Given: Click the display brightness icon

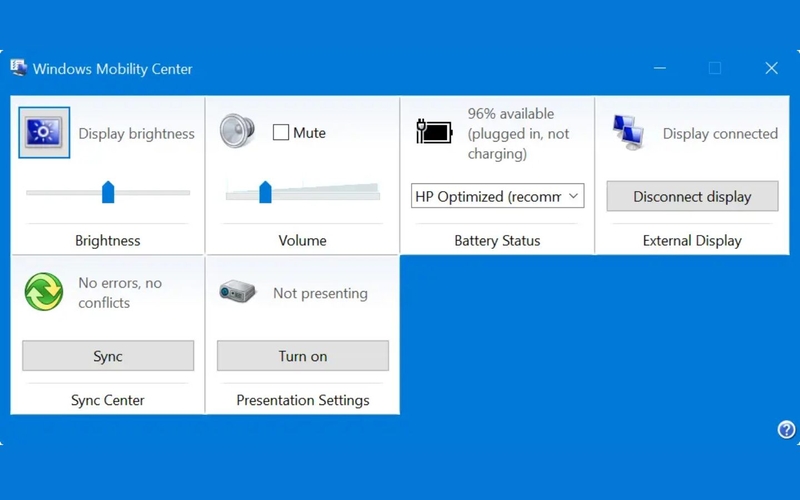Looking at the screenshot, I should click(44, 133).
